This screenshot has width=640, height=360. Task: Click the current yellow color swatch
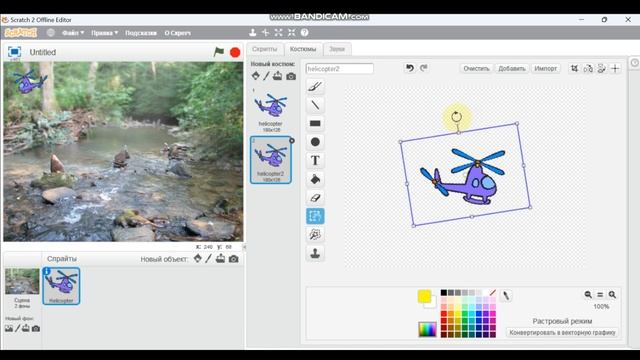(x=424, y=296)
